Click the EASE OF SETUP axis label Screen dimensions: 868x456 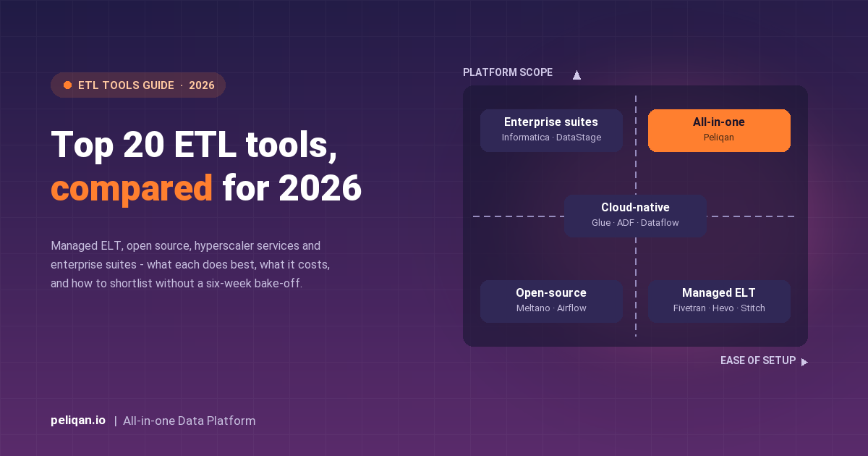(x=758, y=360)
